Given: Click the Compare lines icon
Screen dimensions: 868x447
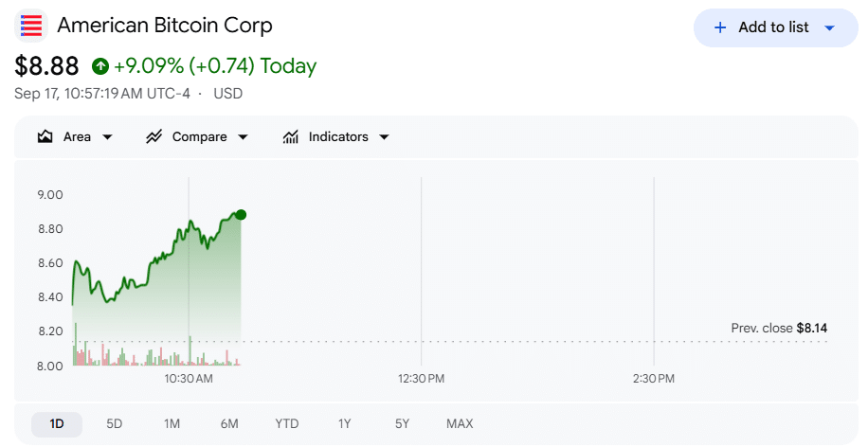Looking at the screenshot, I should point(154,136).
